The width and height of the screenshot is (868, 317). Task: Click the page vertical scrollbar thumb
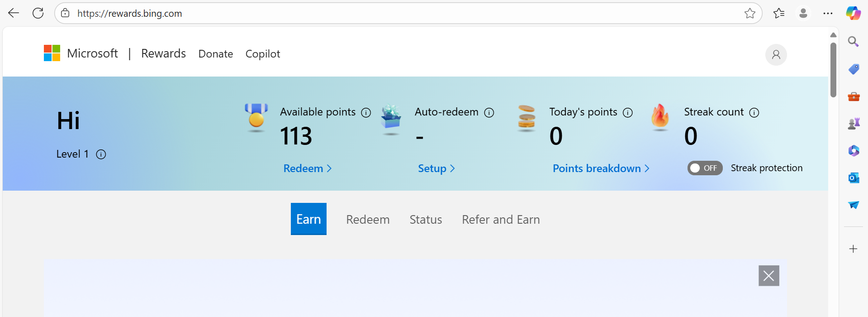tap(833, 70)
